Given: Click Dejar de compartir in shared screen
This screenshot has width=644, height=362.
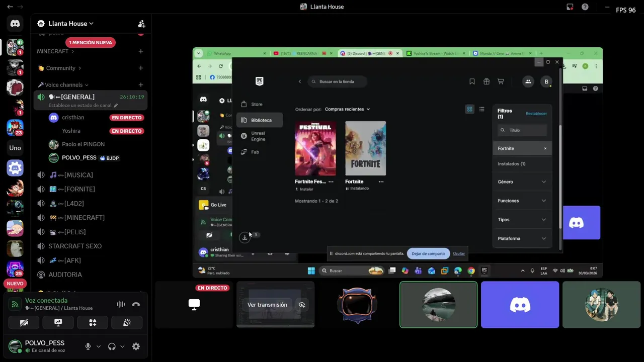Looking at the screenshot, I should (428, 253).
